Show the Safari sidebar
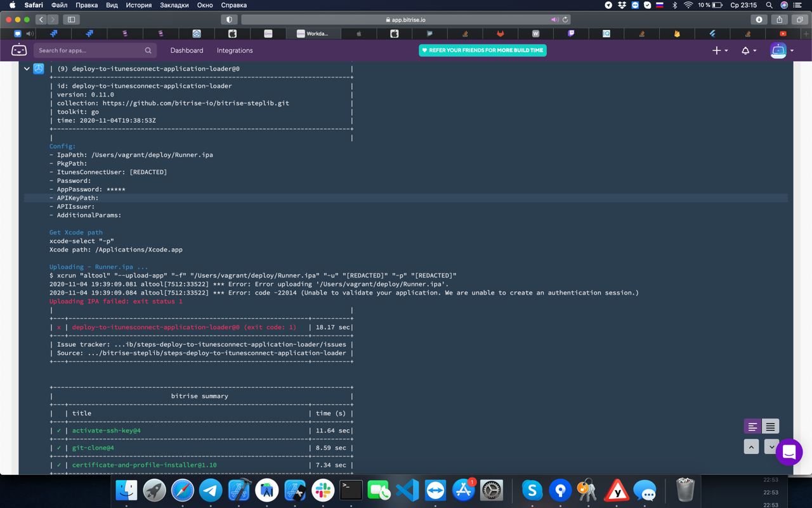This screenshot has height=508, width=812. pos(72,20)
